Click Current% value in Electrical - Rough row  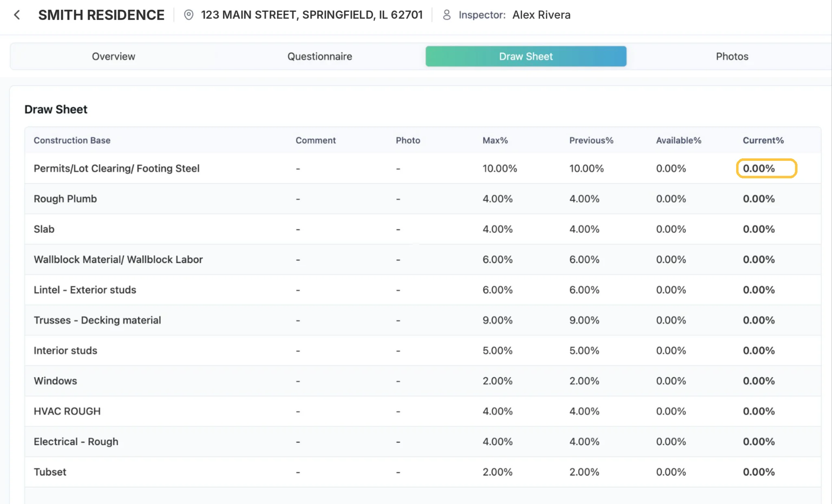point(759,442)
